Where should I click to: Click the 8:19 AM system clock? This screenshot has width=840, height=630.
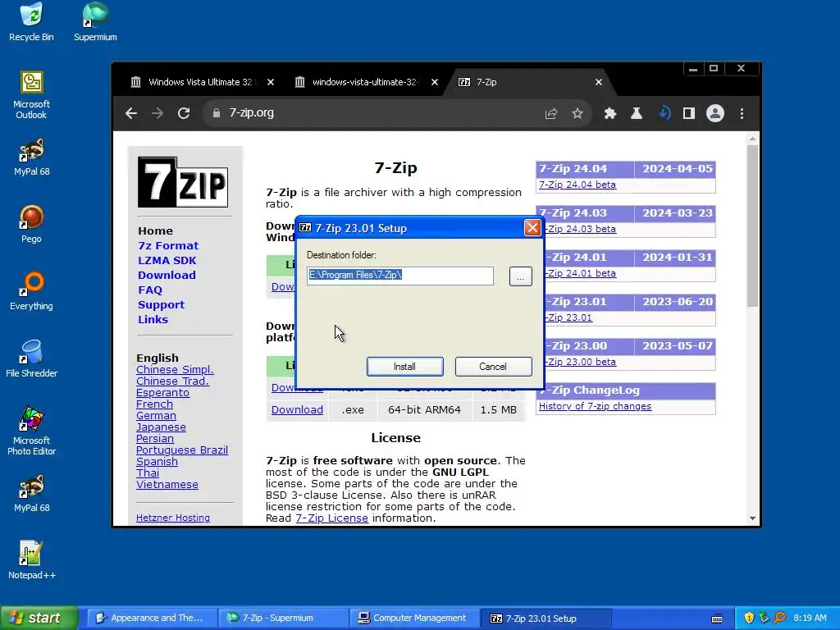pos(810,618)
